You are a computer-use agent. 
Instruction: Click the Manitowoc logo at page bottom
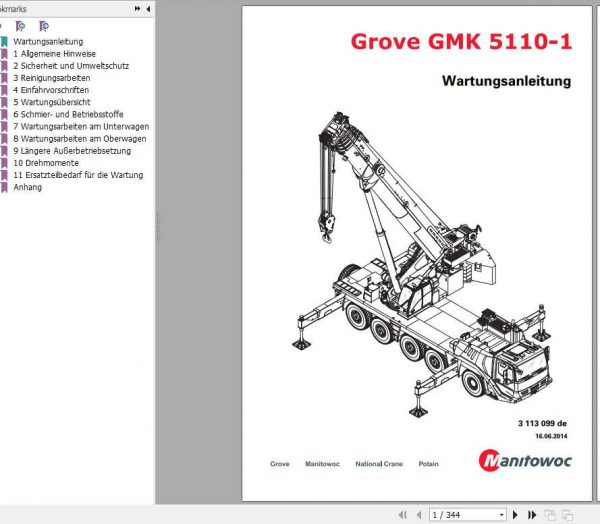[525, 460]
